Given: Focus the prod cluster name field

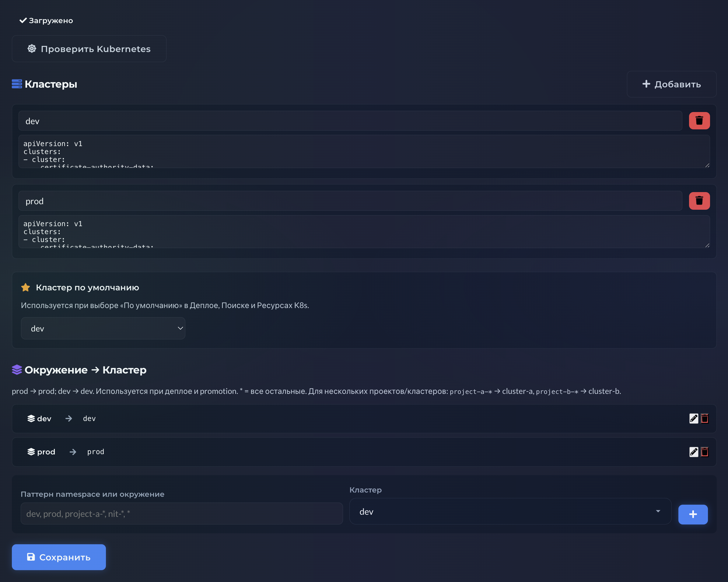Looking at the screenshot, I should click(350, 201).
